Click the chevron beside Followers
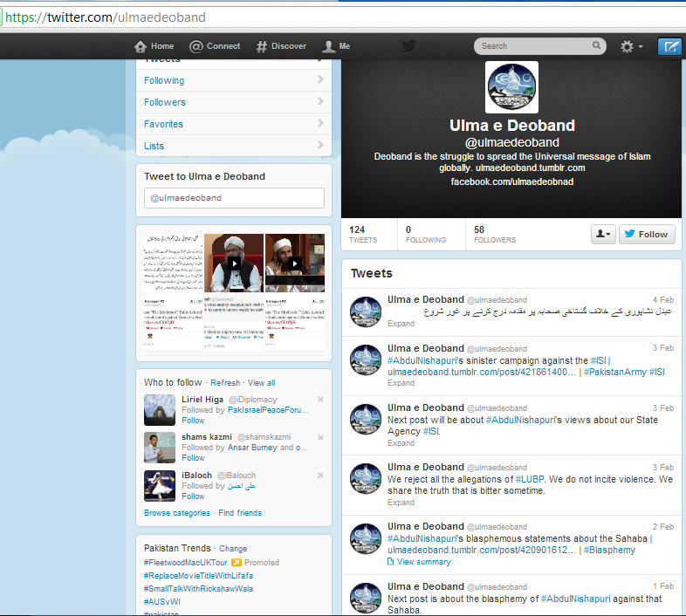This screenshot has width=686, height=616. tap(320, 101)
